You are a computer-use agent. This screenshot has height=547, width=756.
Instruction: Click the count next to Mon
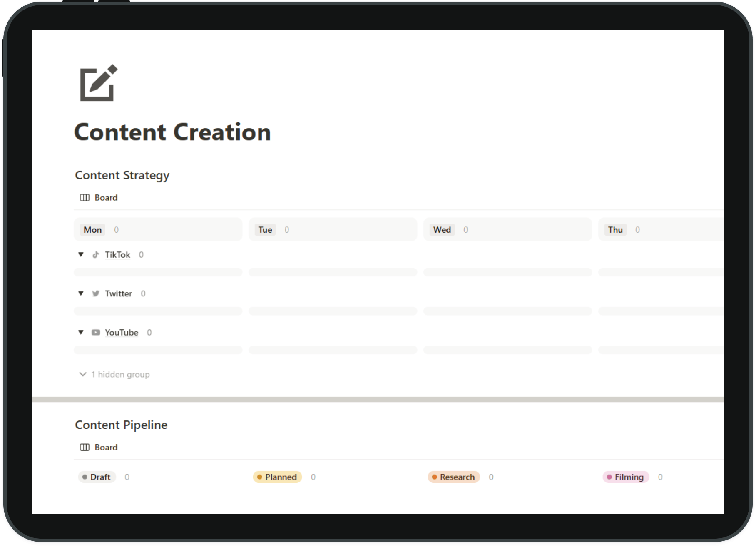coord(116,229)
